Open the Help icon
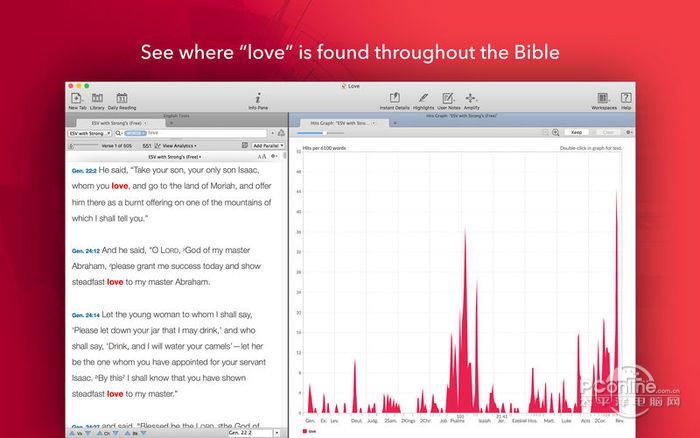Image resolution: width=700 pixels, height=438 pixels. (x=626, y=98)
